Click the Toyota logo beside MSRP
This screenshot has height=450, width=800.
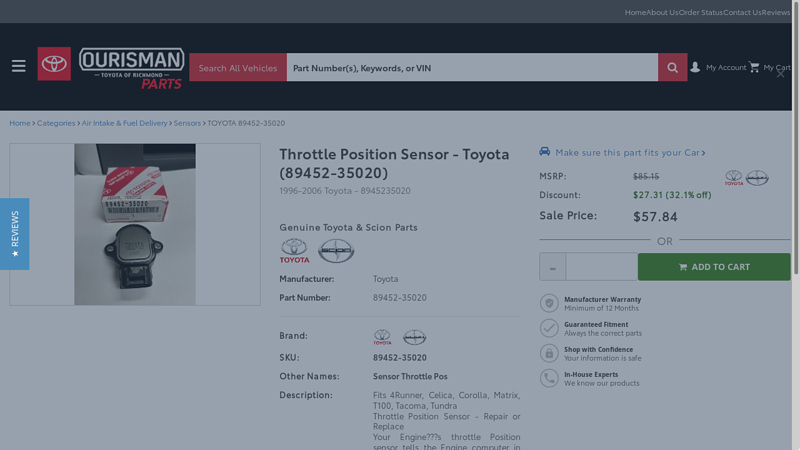coord(734,178)
